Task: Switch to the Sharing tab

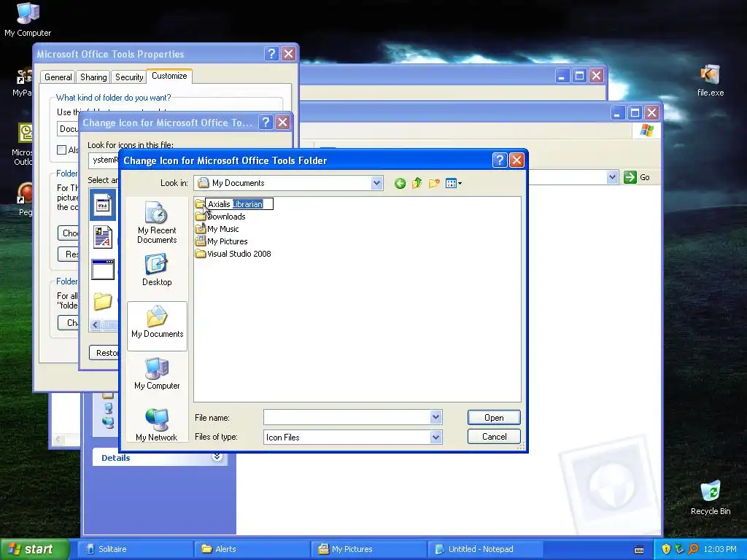Action: (93, 77)
